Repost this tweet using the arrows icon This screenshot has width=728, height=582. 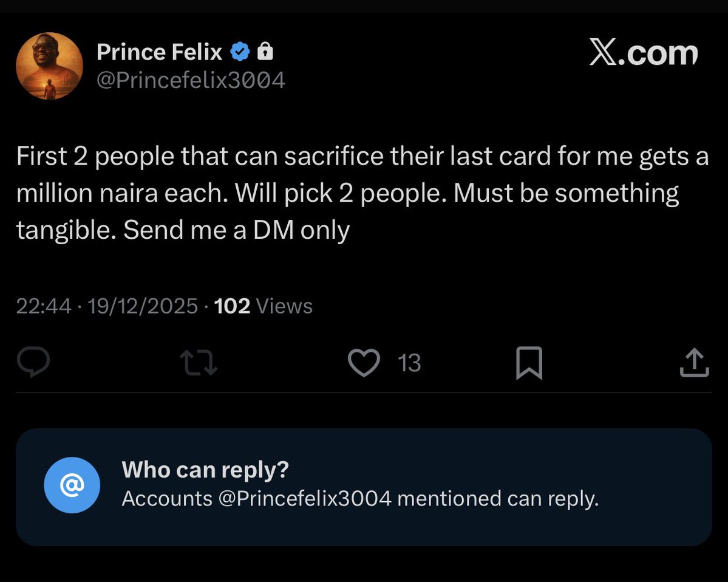pyautogui.click(x=200, y=363)
